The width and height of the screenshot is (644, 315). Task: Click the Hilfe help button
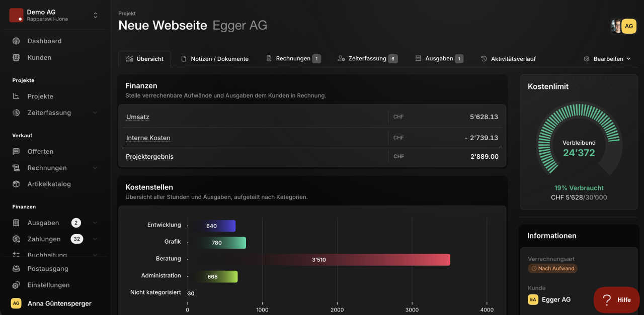(x=616, y=300)
